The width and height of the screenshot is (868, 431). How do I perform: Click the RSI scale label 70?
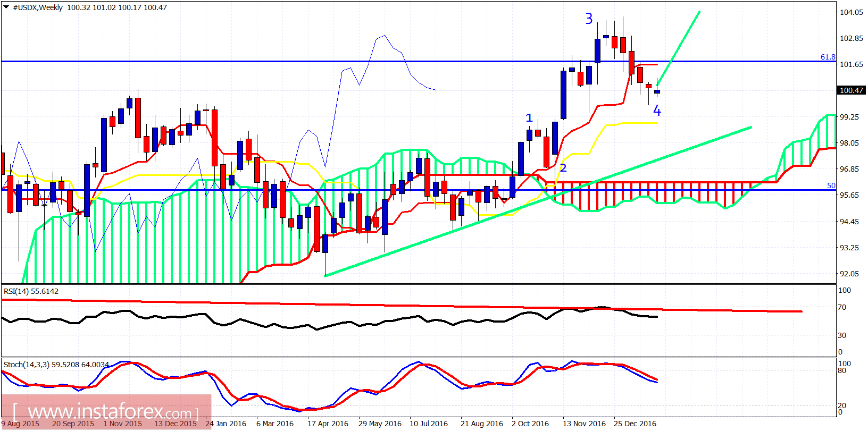(x=842, y=307)
